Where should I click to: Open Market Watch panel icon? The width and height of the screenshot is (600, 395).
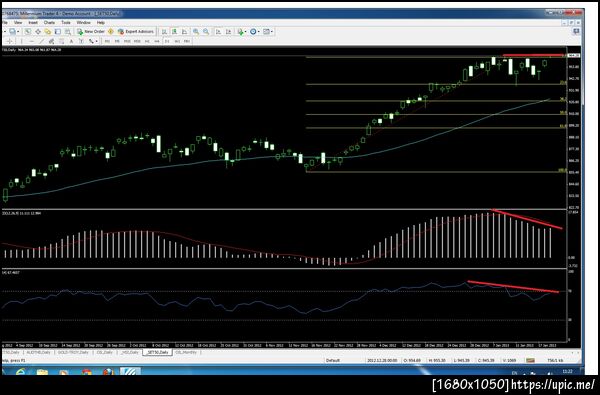(x=28, y=32)
